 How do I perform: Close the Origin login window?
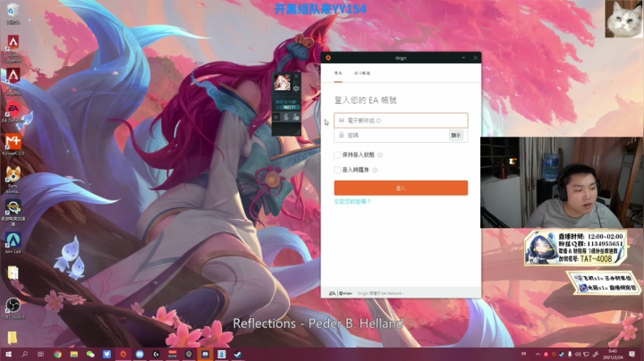[x=475, y=58]
